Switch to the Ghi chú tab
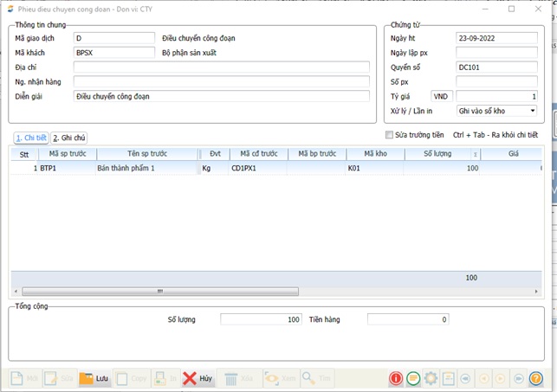Screen dimensions: 557x392 [69, 138]
